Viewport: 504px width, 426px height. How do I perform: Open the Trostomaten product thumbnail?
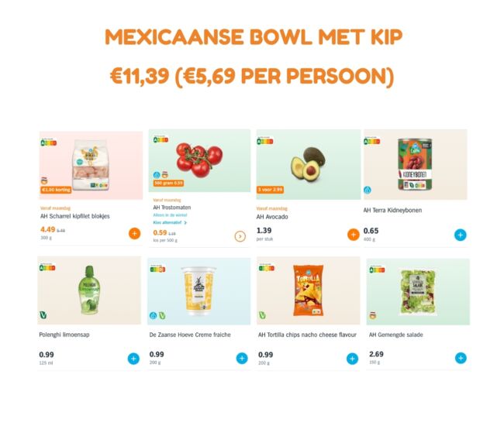[x=199, y=160]
